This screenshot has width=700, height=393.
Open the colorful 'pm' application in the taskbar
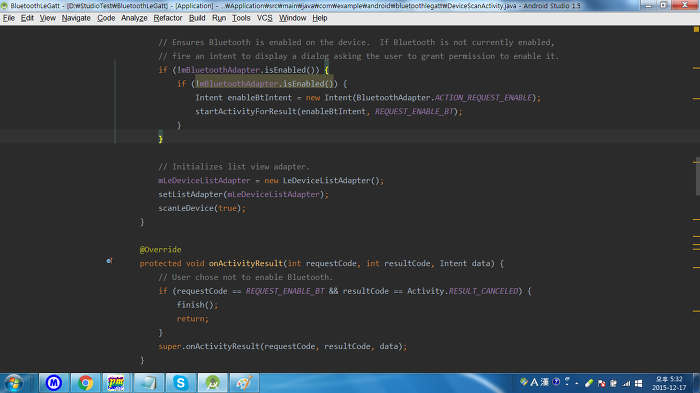(117, 383)
